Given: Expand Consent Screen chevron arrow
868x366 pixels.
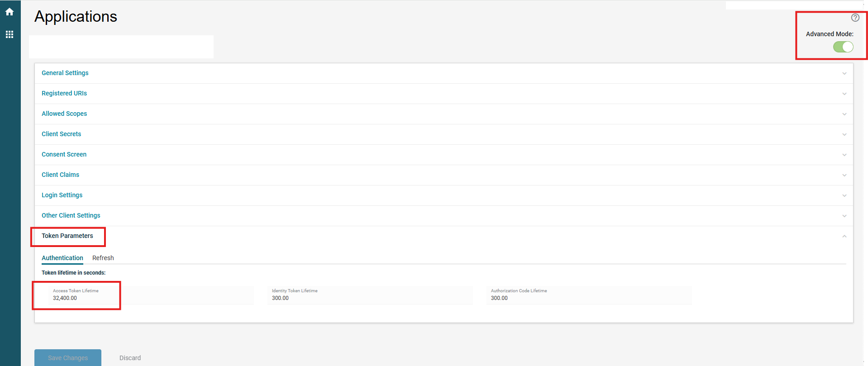Looking at the screenshot, I should click(844, 155).
